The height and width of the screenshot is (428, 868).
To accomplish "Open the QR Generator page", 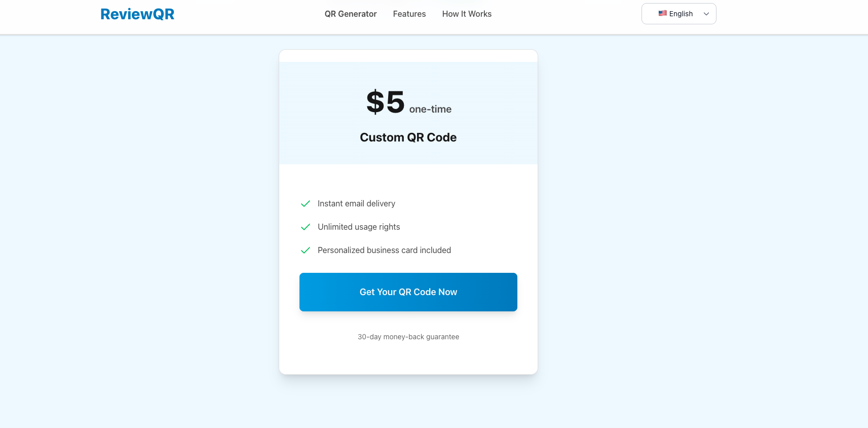I will 350,14.
